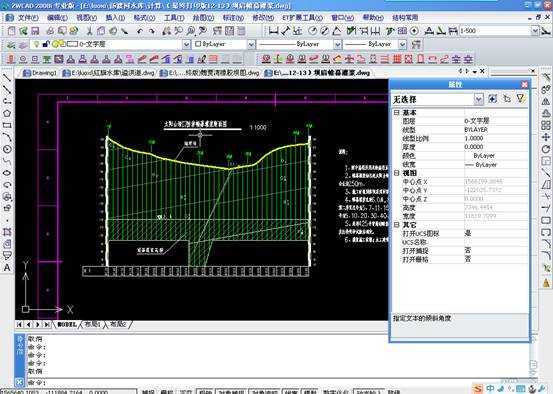Viewport: 553px width, 394px height.
Task: Open the 文件(F) menu
Action: coord(28,17)
